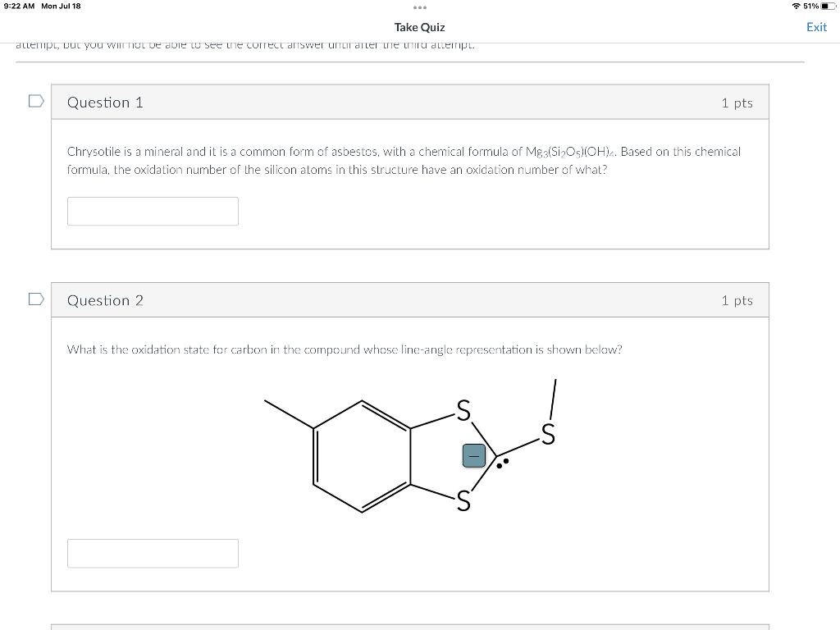Click the Question 1 points label

[737, 103]
